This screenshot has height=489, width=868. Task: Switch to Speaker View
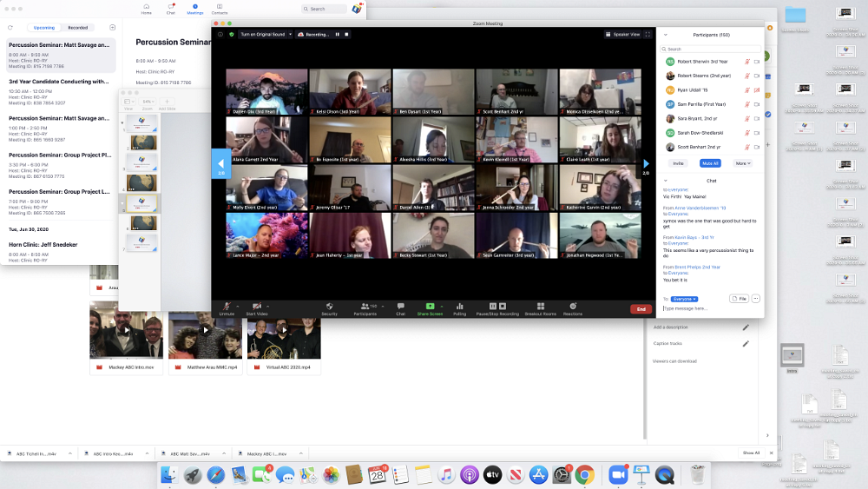[x=622, y=35]
